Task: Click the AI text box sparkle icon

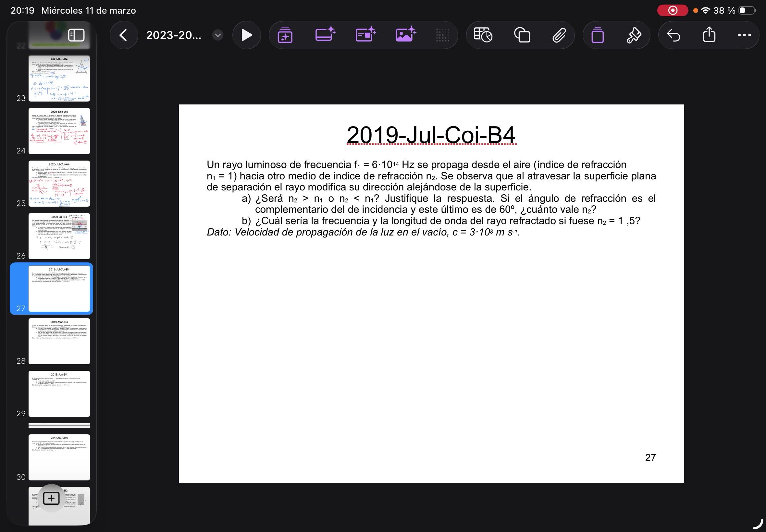Action: 325,34
